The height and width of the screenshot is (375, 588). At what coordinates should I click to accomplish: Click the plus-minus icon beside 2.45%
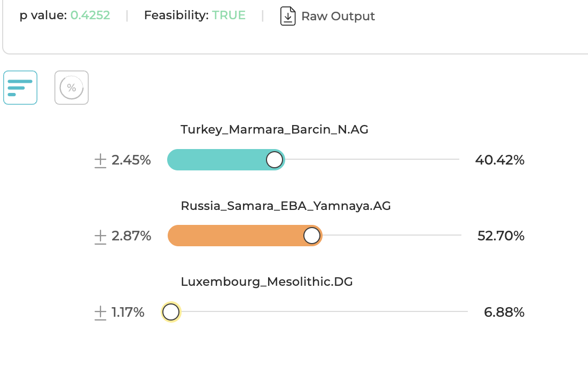(100, 160)
